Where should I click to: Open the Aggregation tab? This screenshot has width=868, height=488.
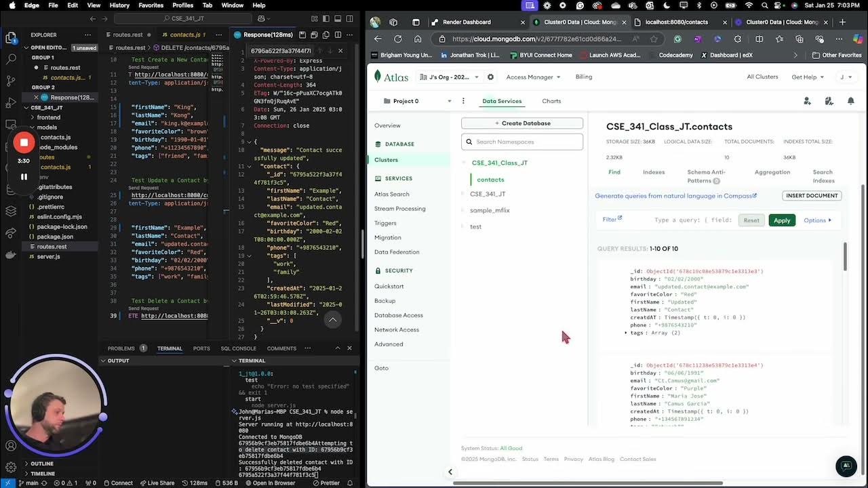[772, 172]
